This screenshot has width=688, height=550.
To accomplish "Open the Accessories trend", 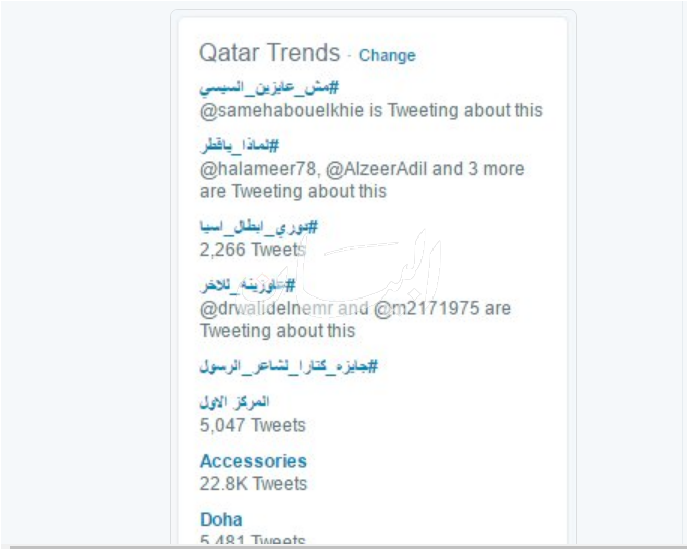I will (253, 461).
